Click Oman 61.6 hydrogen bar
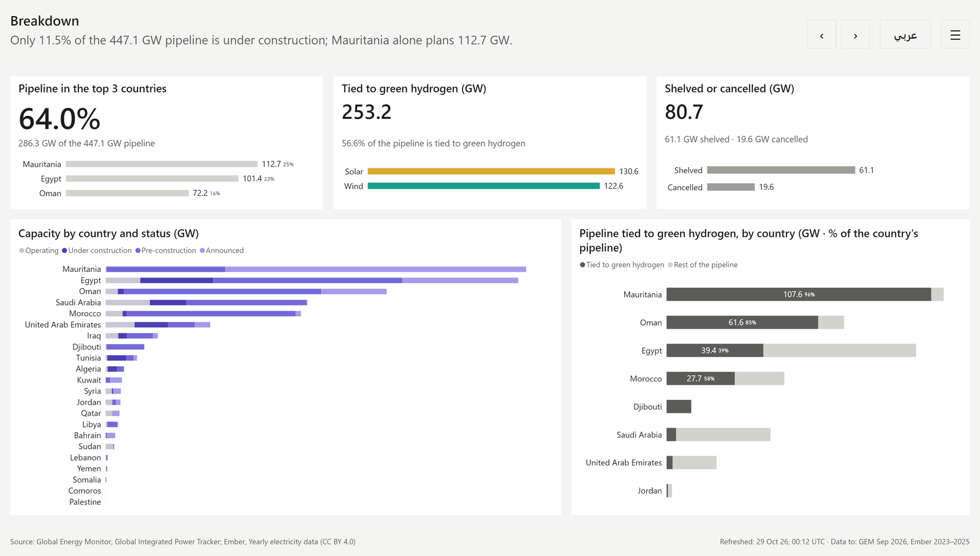The image size is (980, 556). (742, 322)
